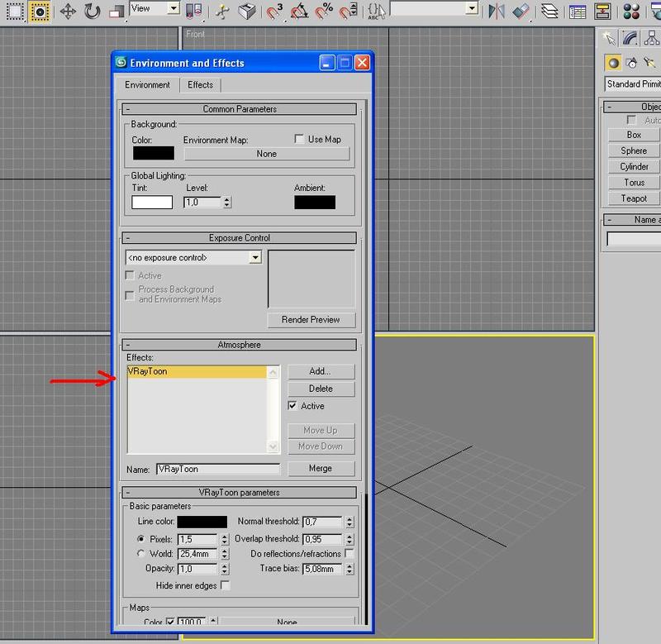Toggle the Angle Snap icon
This screenshot has width=661, height=644.
(299, 12)
